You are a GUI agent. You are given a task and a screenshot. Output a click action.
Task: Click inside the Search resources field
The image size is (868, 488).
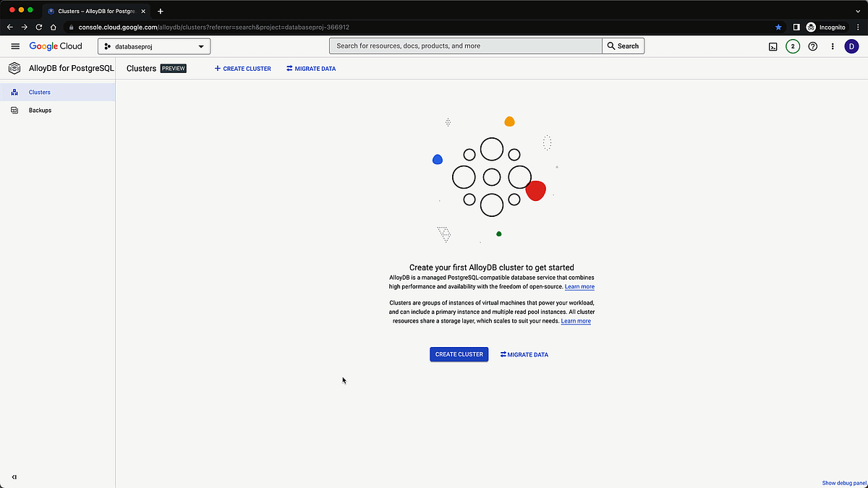463,46
